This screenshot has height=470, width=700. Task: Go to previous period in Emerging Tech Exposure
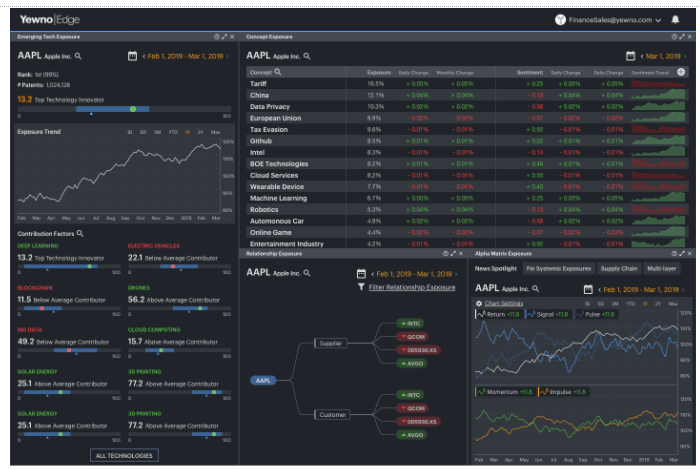click(144, 56)
